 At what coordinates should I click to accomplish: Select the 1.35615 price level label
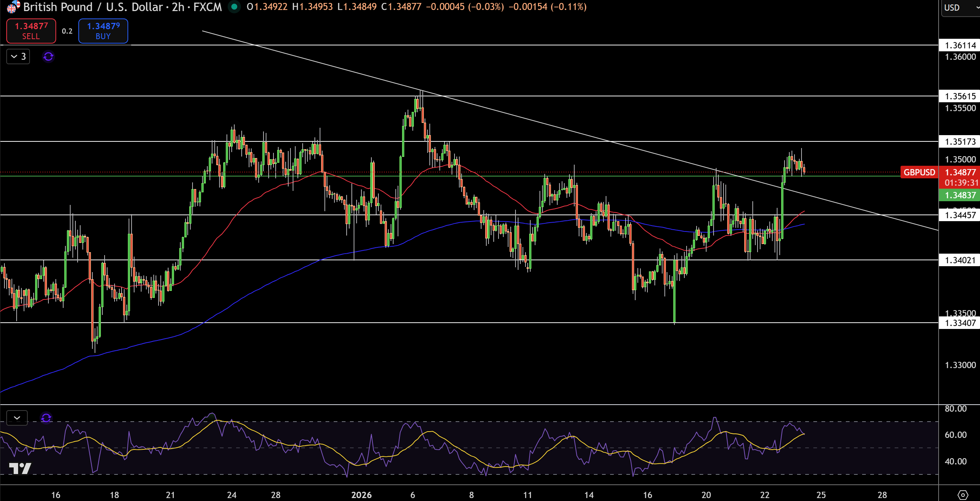coord(960,96)
